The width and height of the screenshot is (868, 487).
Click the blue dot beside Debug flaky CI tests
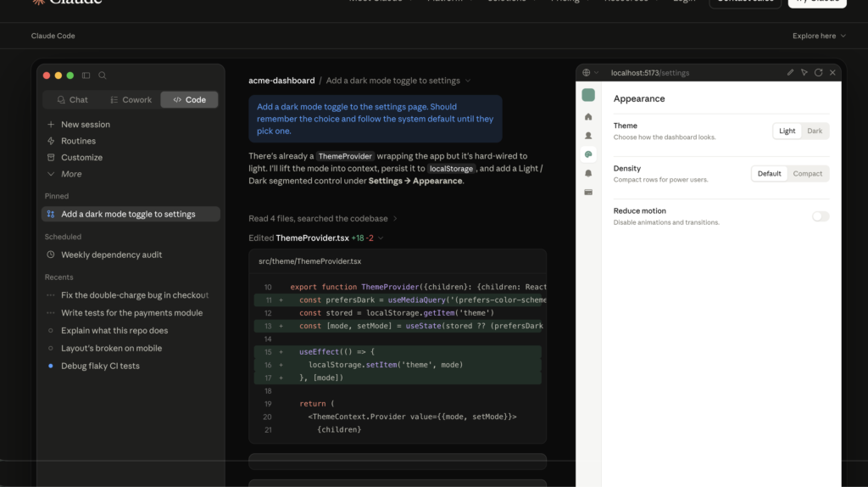click(51, 366)
